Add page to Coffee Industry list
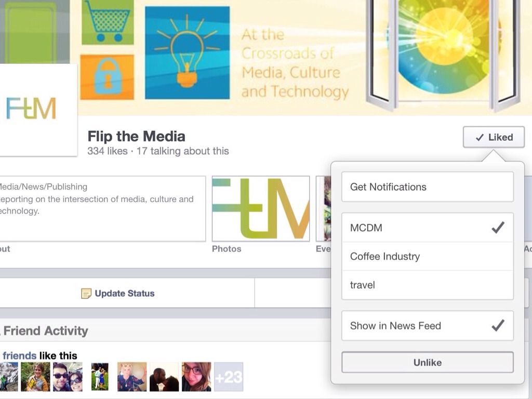Screen dimensions: 532x399 (x=428, y=257)
